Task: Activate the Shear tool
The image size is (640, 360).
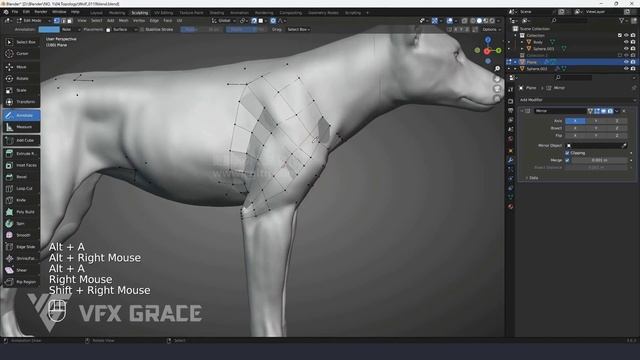Action: 21,270
